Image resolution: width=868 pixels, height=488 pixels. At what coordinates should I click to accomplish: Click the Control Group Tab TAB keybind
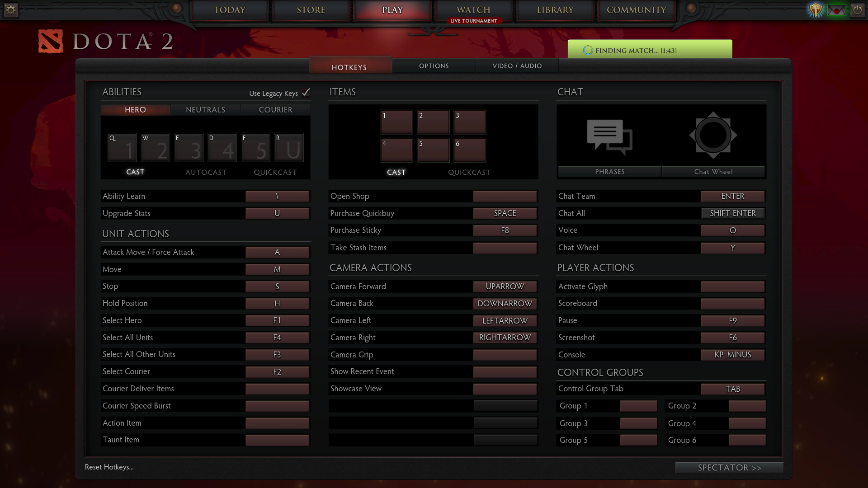tap(733, 389)
